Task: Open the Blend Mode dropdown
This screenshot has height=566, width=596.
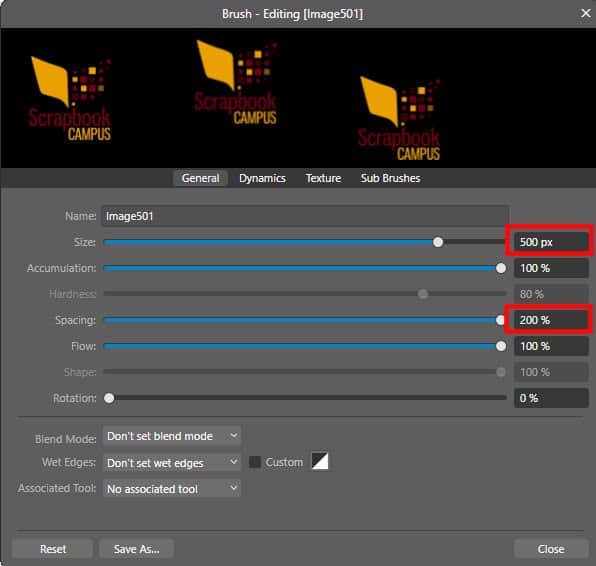Action: (172, 436)
